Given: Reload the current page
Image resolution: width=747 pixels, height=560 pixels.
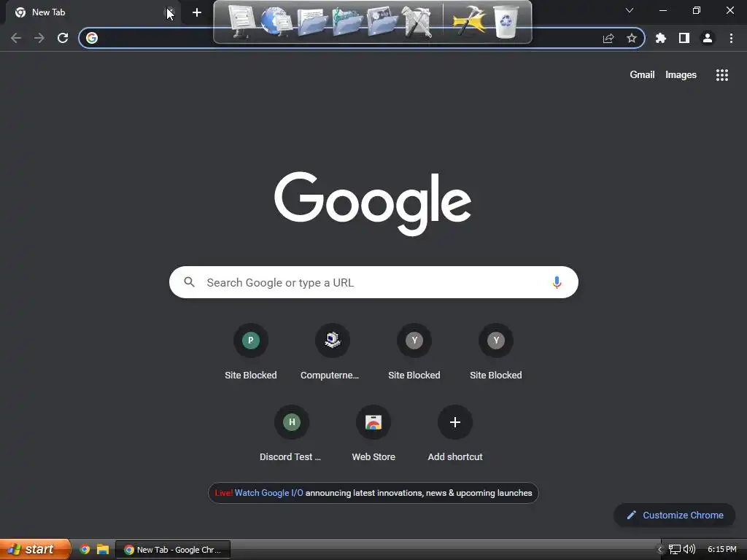Looking at the screenshot, I should (63, 38).
